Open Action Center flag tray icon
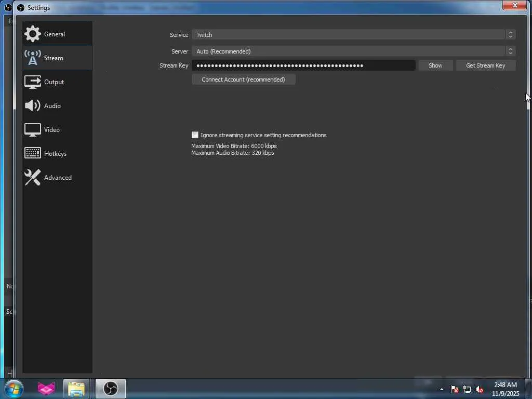The width and height of the screenshot is (532, 399). (455, 389)
